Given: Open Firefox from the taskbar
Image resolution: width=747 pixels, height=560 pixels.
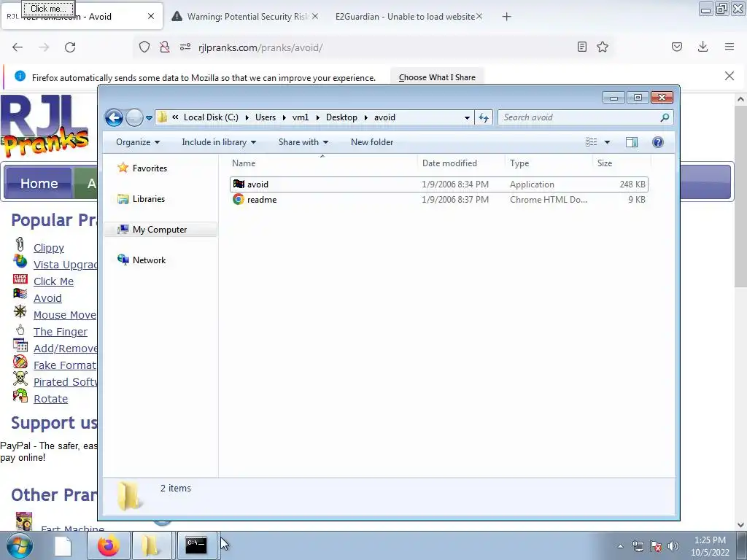Looking at the screenshot, I should 109,545.
